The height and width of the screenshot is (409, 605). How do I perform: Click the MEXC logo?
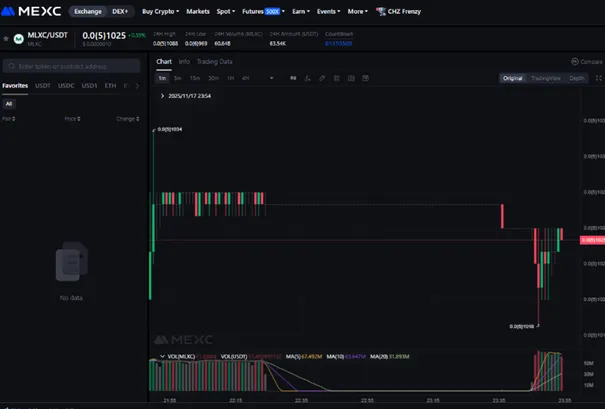click(31, 11)
